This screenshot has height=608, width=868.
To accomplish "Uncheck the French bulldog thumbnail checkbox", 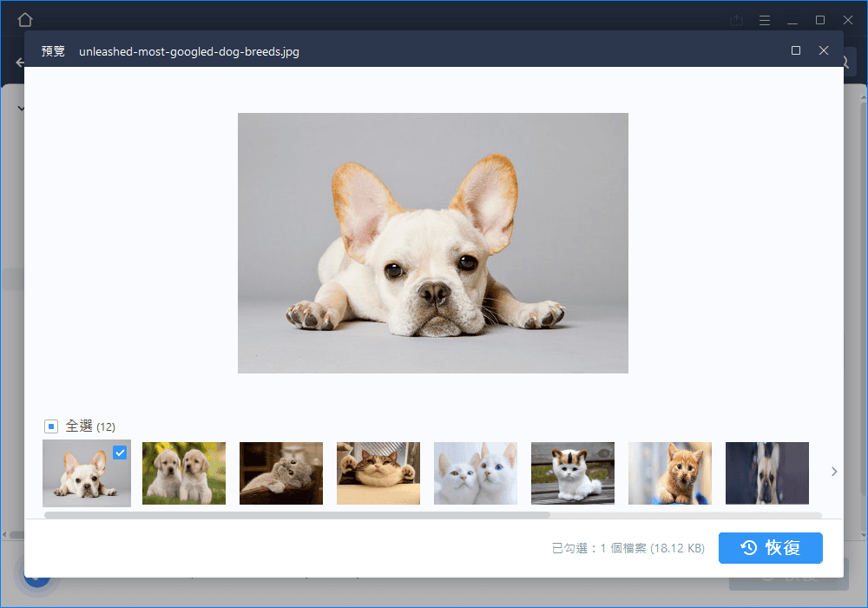I will (120, 453).
